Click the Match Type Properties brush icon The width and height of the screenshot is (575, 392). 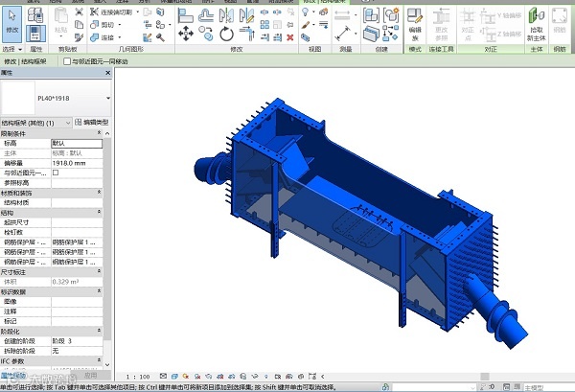click(x=79, y=37)
